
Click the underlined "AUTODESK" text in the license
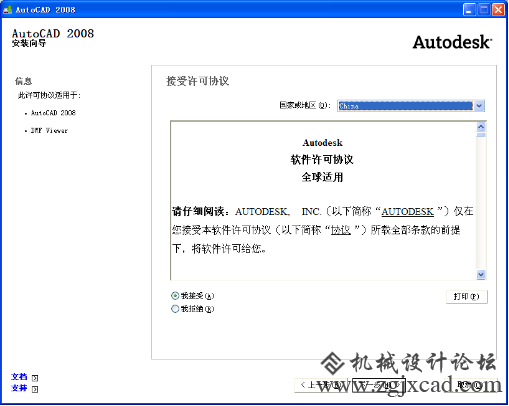tap(407, 212)
